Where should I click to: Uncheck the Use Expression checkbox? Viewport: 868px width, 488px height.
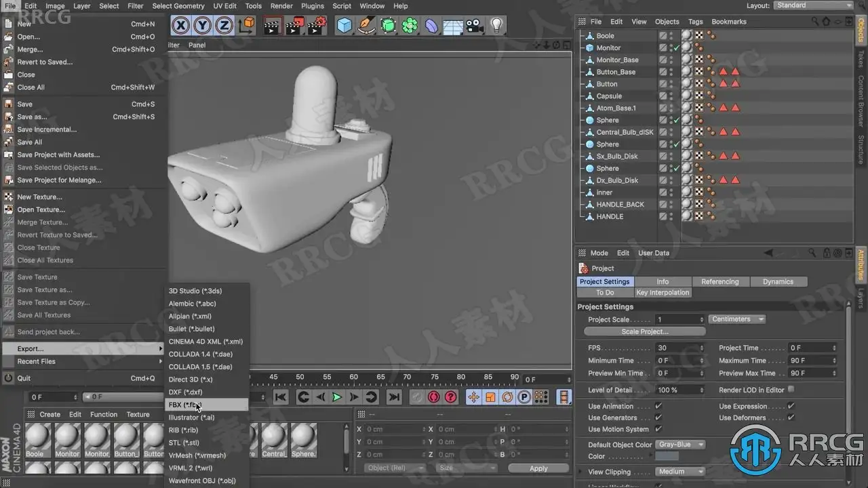pos(791,407)
